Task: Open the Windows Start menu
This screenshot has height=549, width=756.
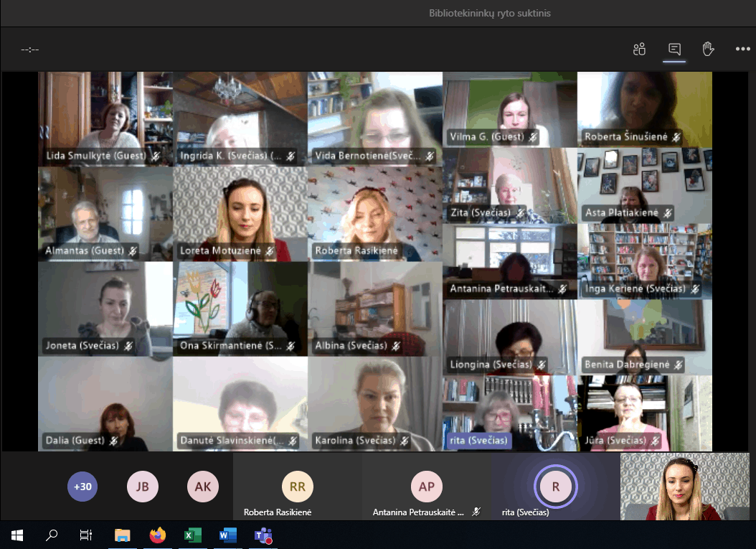Action: pyautogui.click(x=17, y=535)
